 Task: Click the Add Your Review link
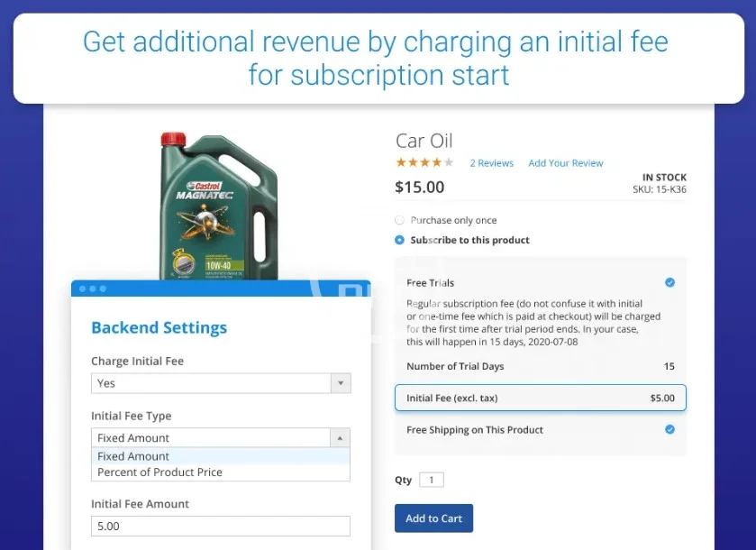point(565,163)
